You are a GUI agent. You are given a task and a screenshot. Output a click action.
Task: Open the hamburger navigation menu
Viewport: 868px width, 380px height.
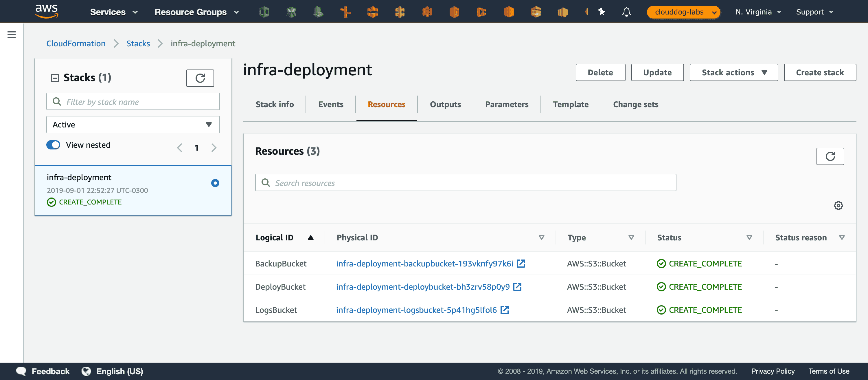coord(12,35)
